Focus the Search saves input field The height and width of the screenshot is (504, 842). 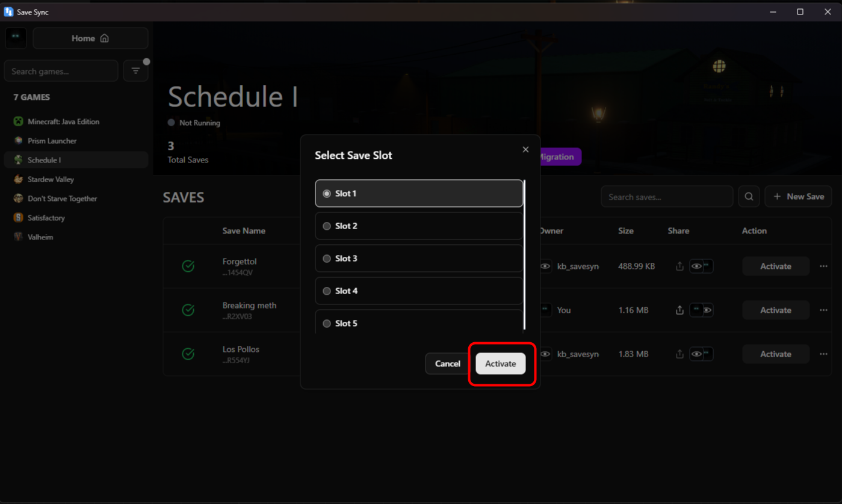click(667, 197)
